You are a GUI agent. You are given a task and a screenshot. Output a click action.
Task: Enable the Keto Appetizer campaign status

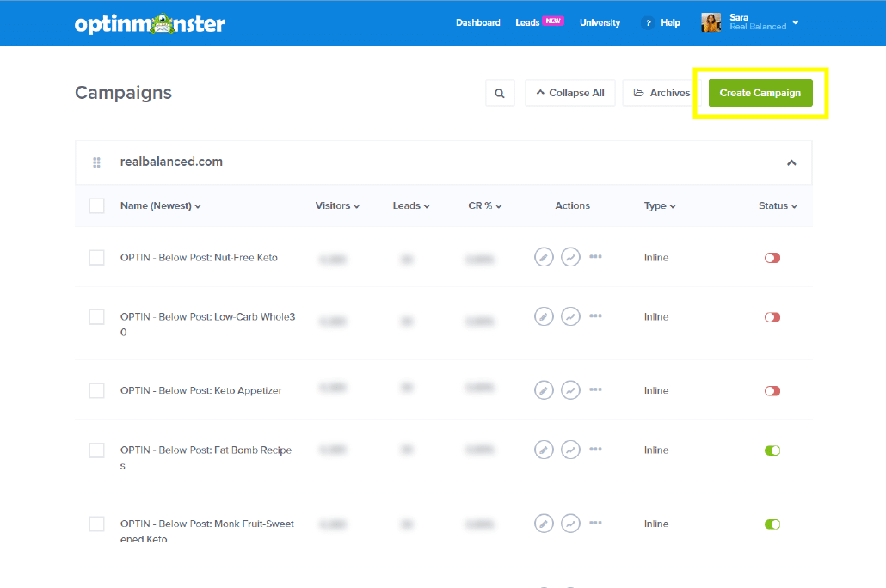(x=772, y=391)
